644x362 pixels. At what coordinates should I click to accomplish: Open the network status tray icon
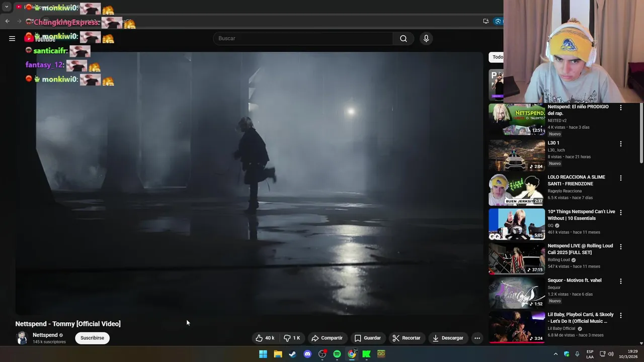coord(602,354)
